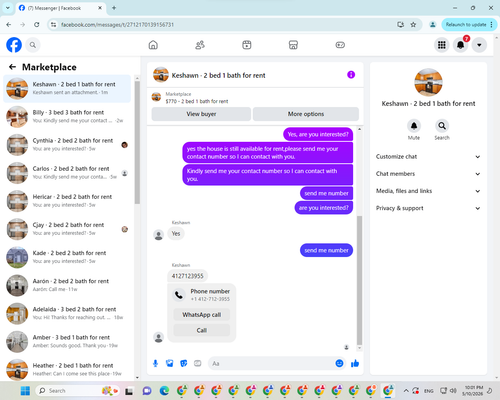Open conversation information purple icon

click(351, 75)
